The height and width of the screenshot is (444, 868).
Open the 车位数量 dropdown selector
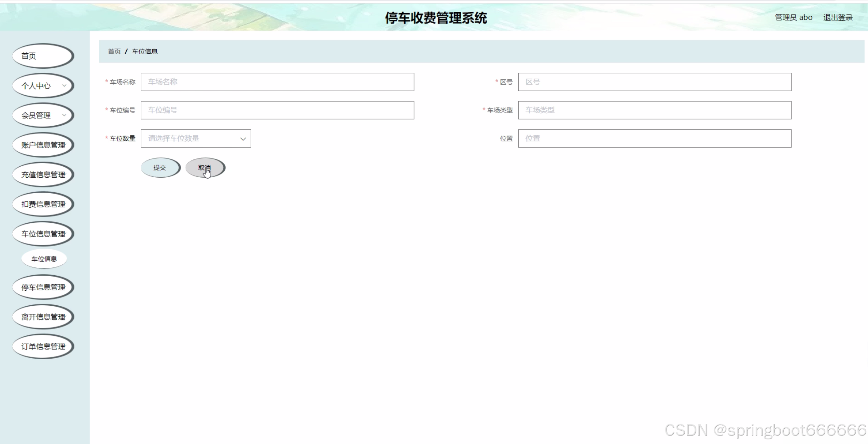(x=196, y=138)
